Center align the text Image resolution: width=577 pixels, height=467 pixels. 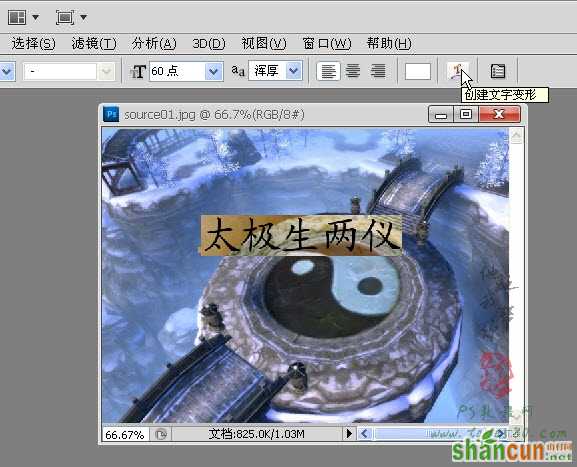point(353,71)
